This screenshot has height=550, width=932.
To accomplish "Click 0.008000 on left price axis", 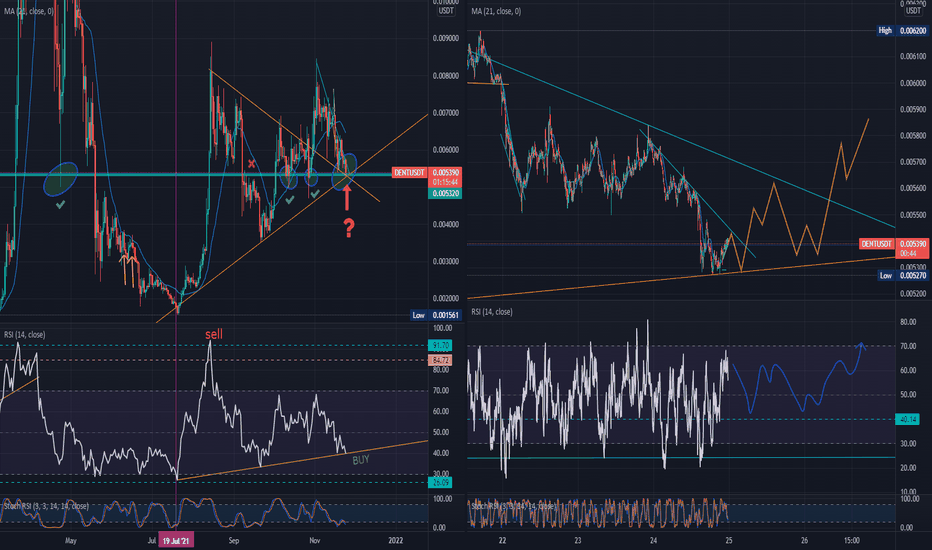I will (x=446, y=76).
